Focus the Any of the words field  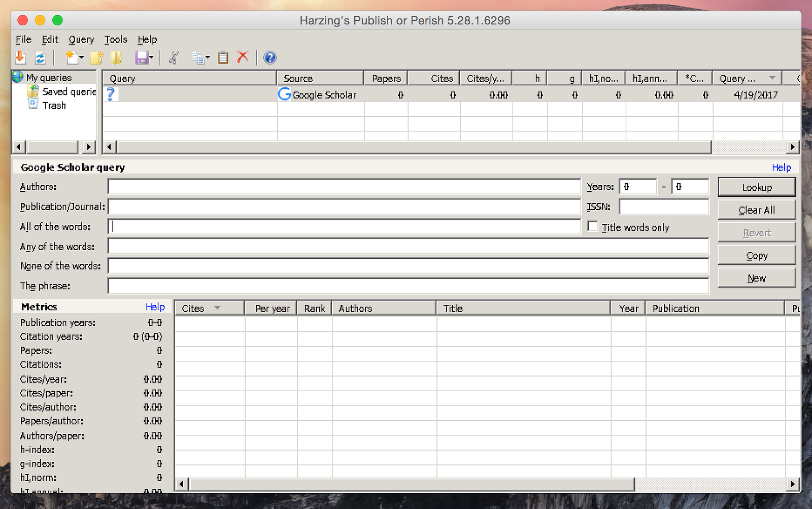click(409, 246)
